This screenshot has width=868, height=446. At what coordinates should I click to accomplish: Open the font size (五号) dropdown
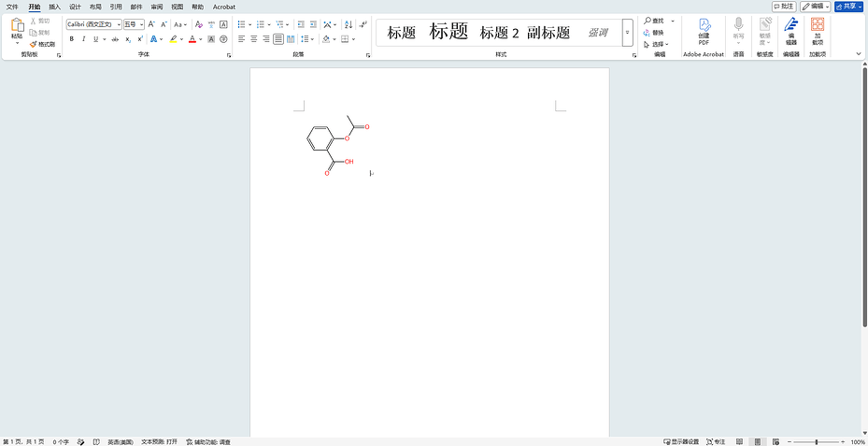pyautogui.click(x=142, y=25)
